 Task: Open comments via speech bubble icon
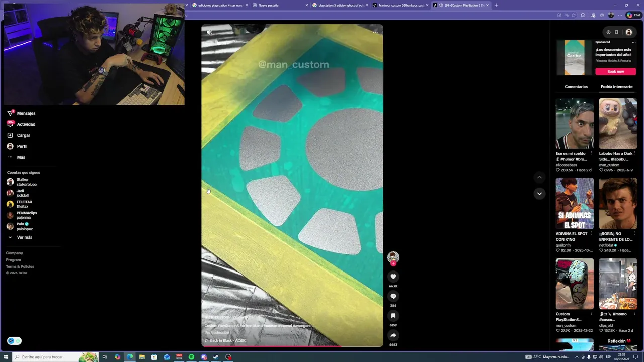393,296
